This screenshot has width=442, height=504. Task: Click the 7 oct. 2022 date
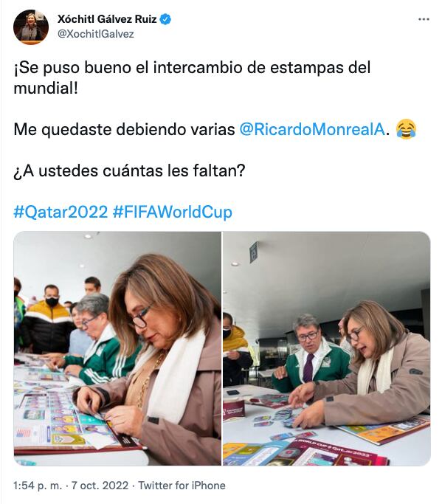100,486
